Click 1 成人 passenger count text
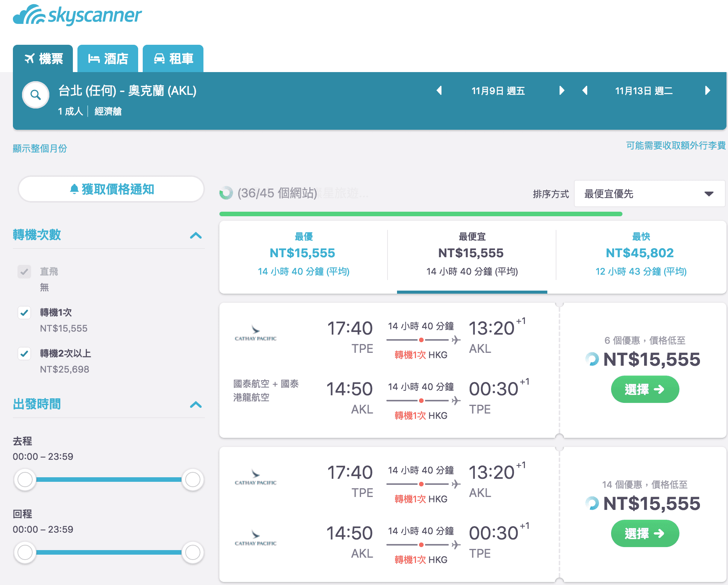This screenshot has width=728, height=585. coord(70,111)
